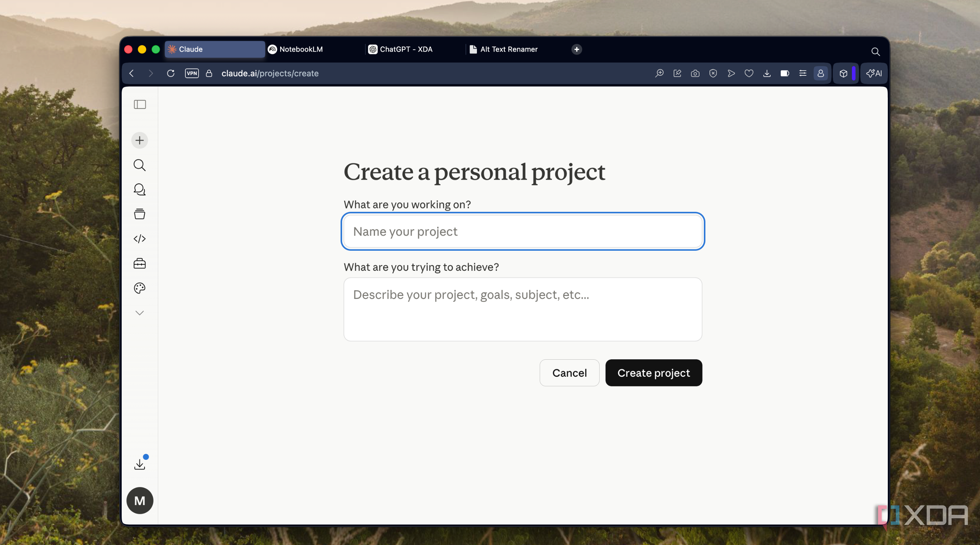The height and width of the screenshot is (545, 980).
Task: Click the Create project button
Action: 654,373
